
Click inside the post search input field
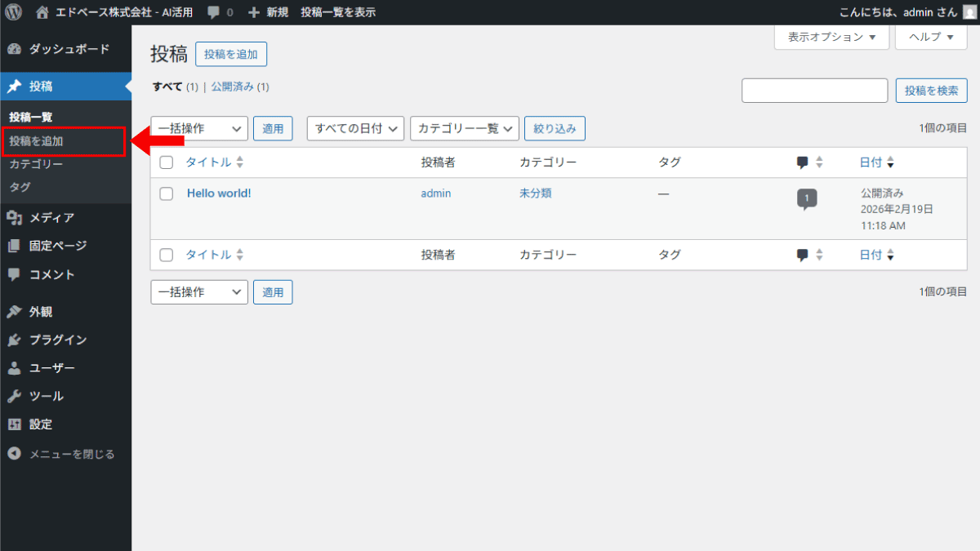point(814,90)
